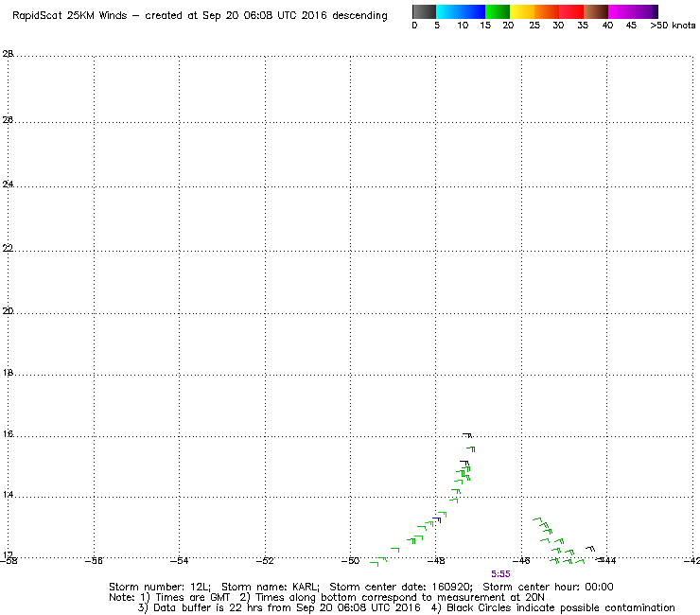Click the longitude label '-54'
Screen dimensions: 700x615
point(180,561)
